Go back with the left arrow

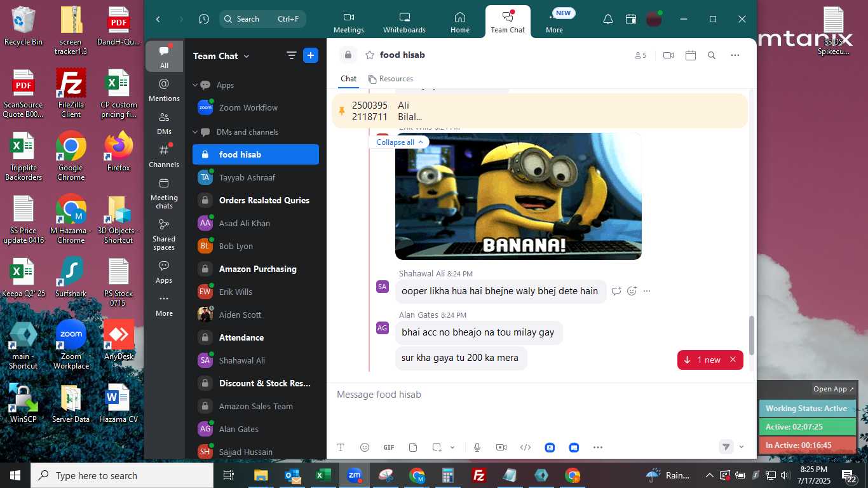pyautogui.click(x=158, y=19)
